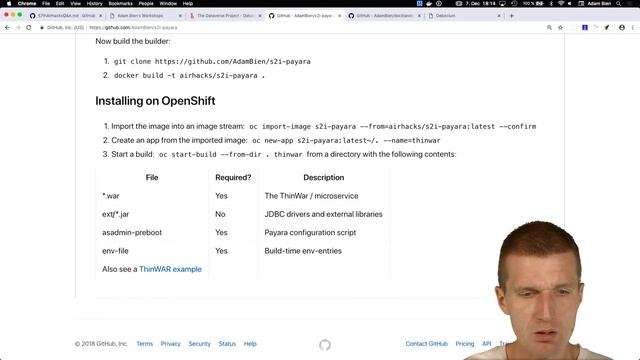Open the Pricing footer link

pos(465,344)
